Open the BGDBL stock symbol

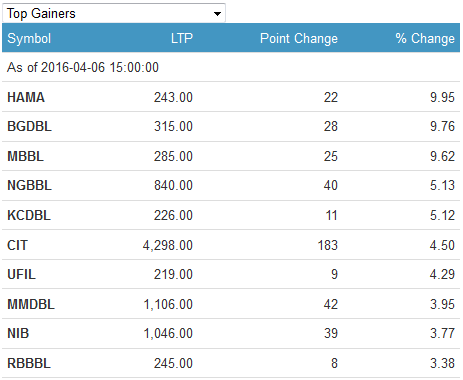29,126
